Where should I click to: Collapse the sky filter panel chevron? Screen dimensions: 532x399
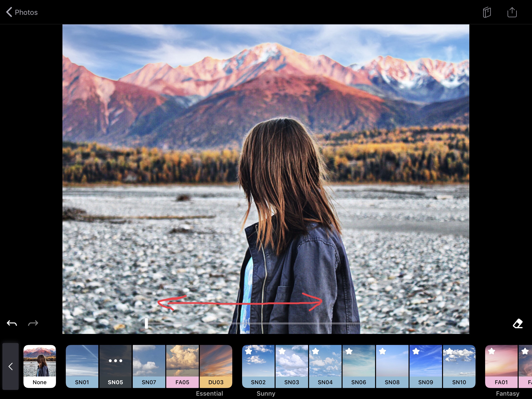coord(11,366)
